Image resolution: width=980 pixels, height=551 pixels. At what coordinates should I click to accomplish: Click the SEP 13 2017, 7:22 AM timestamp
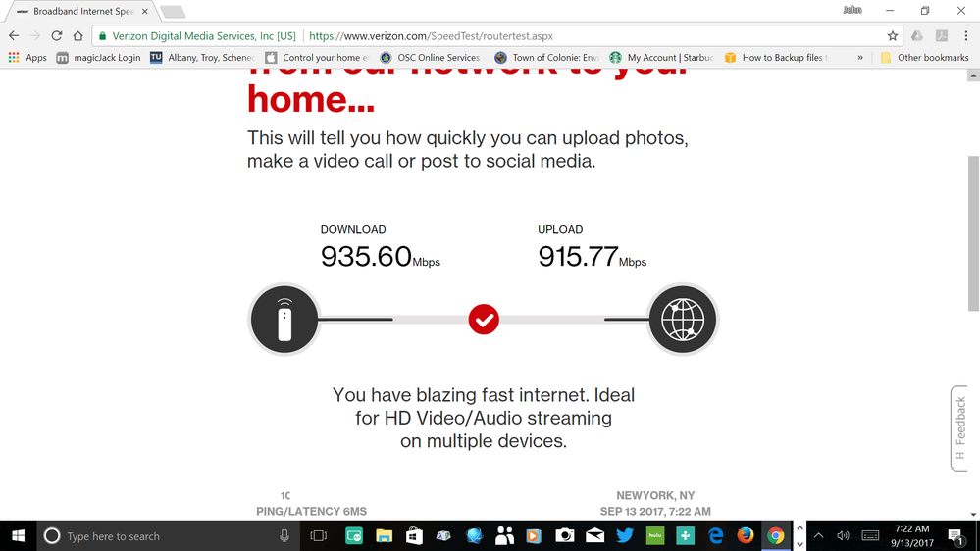coord(655,511)
